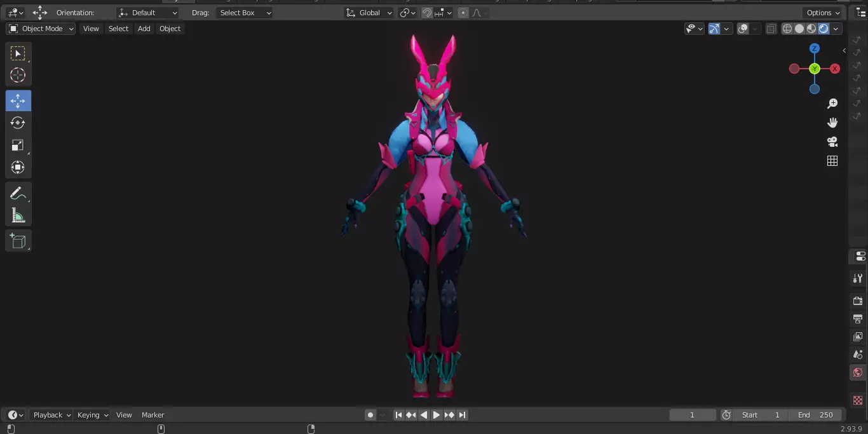The height and width of the screenshot is (434, 868).
Task: Select the Select Box tool
Action: [18, 53]
